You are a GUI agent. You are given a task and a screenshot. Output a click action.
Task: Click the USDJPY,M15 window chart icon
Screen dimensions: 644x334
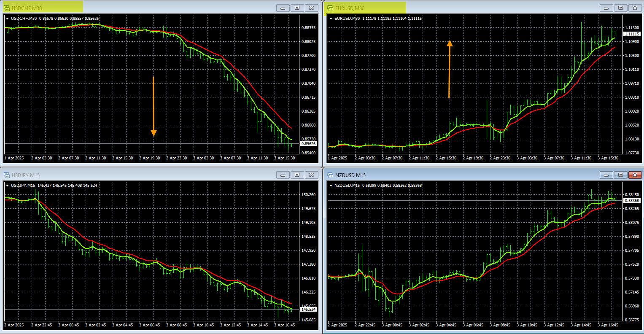click(7, 175)
